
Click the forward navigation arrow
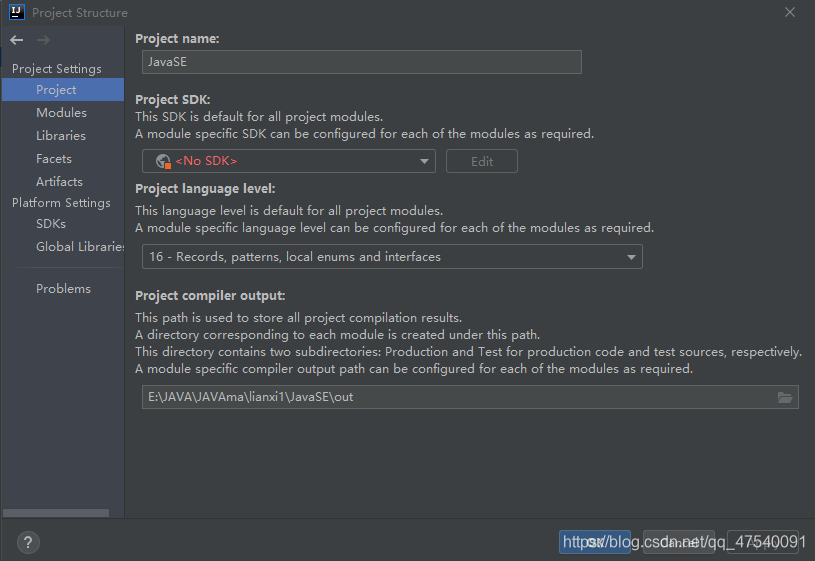pyautogui.click(x=43, y=40)
